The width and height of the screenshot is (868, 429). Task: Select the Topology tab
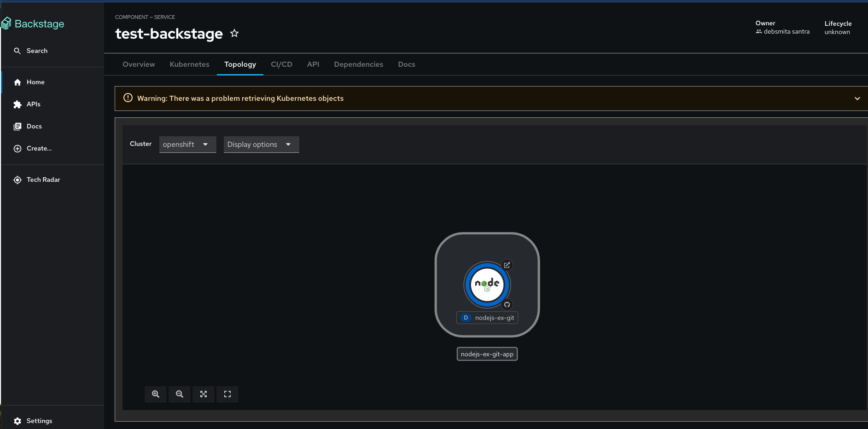tap(240, 64)
